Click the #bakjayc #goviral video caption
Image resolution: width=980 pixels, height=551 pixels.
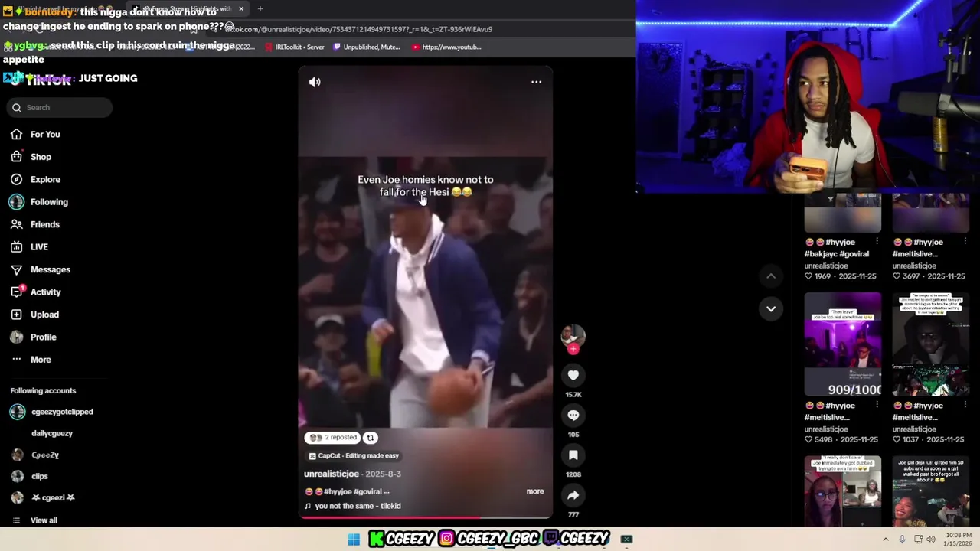click(x=837, y=248)
